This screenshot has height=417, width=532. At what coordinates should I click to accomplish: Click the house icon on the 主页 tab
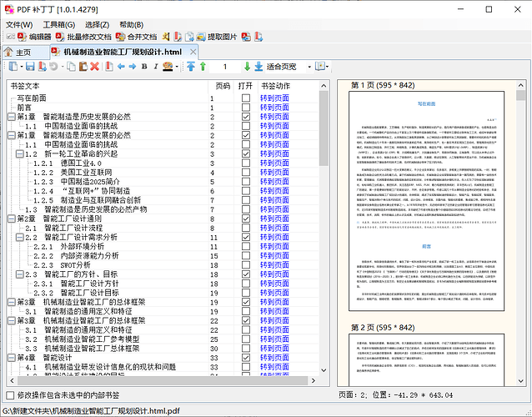tap(8, 52)
